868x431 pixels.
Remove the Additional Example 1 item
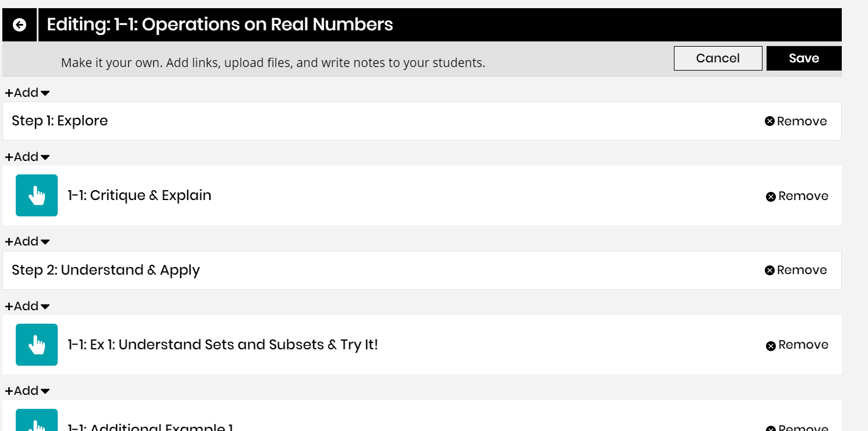[x=797, y=428]
